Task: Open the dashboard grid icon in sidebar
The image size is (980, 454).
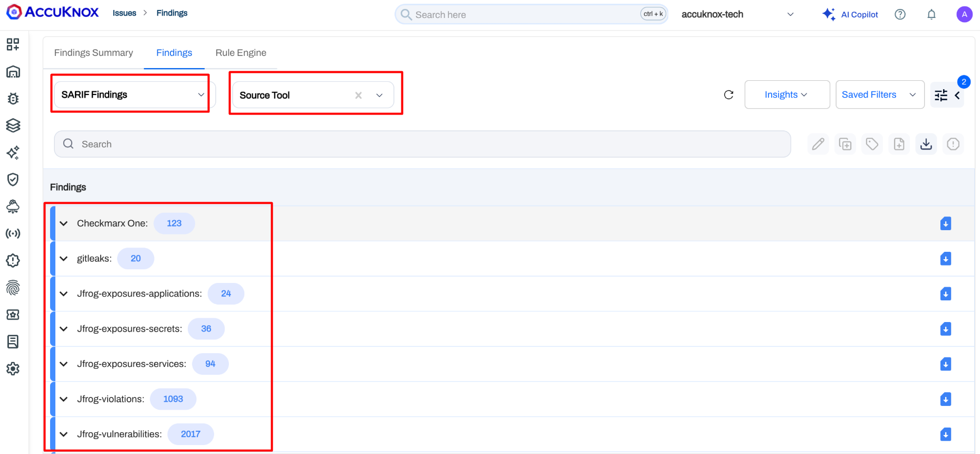Action: pyautogui.click(x=13, y=44)
